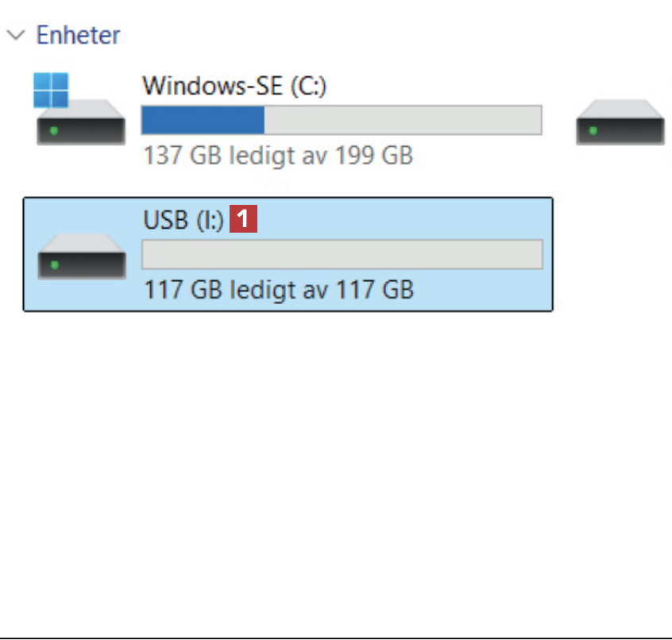Click the red number 1 badge
Image resolution: width=672 pixels, height=640 pixels.
[x=244, y=220]
